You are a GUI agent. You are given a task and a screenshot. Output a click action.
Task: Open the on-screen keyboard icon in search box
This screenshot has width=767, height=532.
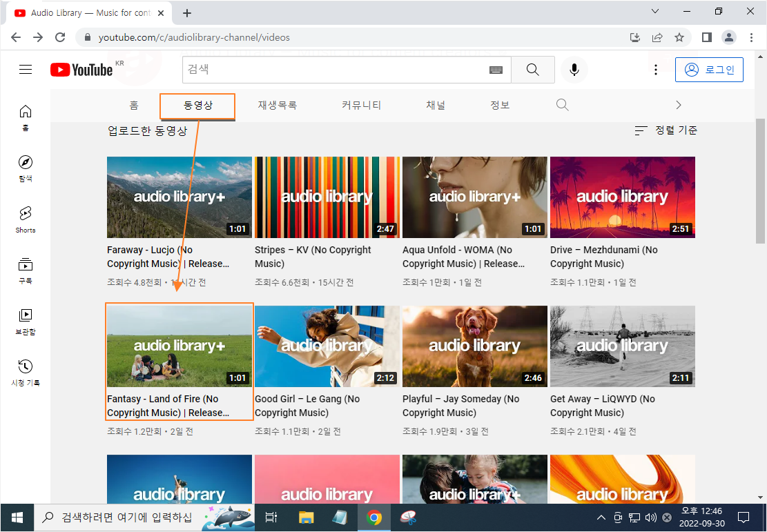496,70
